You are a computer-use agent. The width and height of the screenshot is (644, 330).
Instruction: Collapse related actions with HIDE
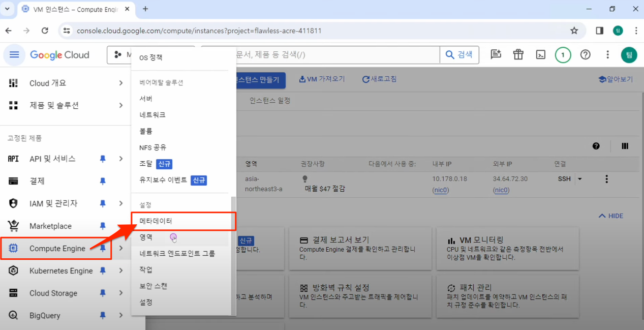click(x=611, y=216)
